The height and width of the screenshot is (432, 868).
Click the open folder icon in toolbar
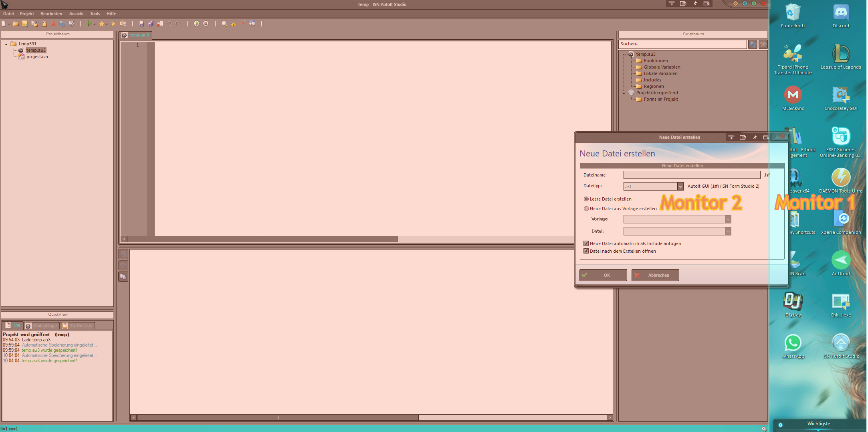coord(16,24)
